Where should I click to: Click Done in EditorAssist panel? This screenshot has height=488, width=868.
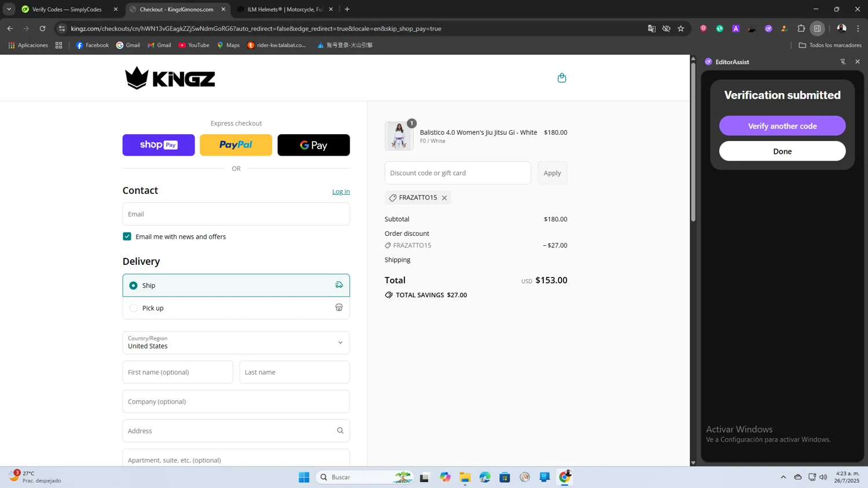tap(782, 151)
